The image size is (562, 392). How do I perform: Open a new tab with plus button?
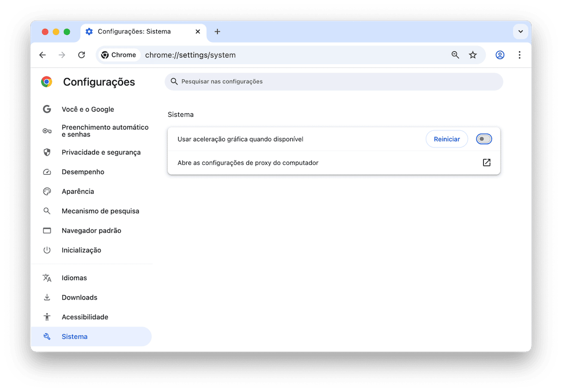217,31
